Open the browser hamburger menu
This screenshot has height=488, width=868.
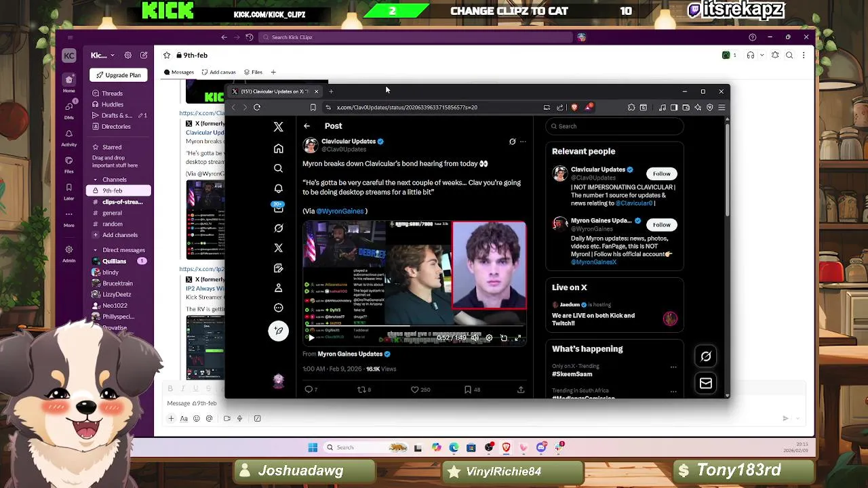722,107
